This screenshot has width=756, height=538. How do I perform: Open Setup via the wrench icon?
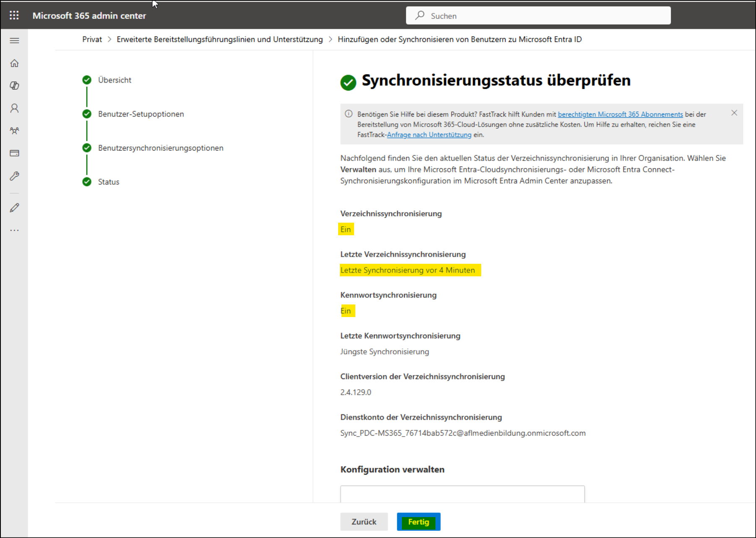(x=14, y=176)
